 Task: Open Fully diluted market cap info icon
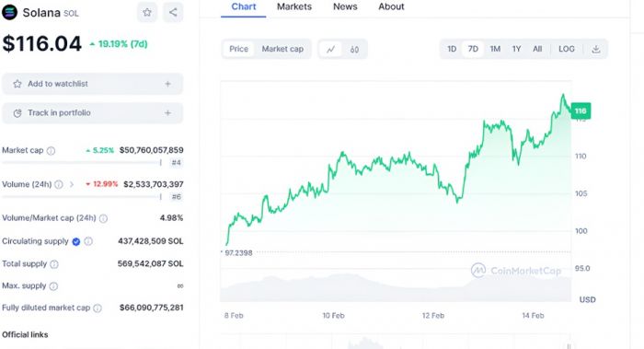click(x=98, y=308)
